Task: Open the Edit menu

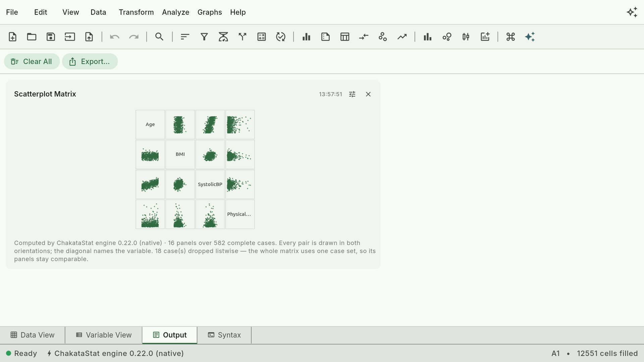Action: point(41,12)
